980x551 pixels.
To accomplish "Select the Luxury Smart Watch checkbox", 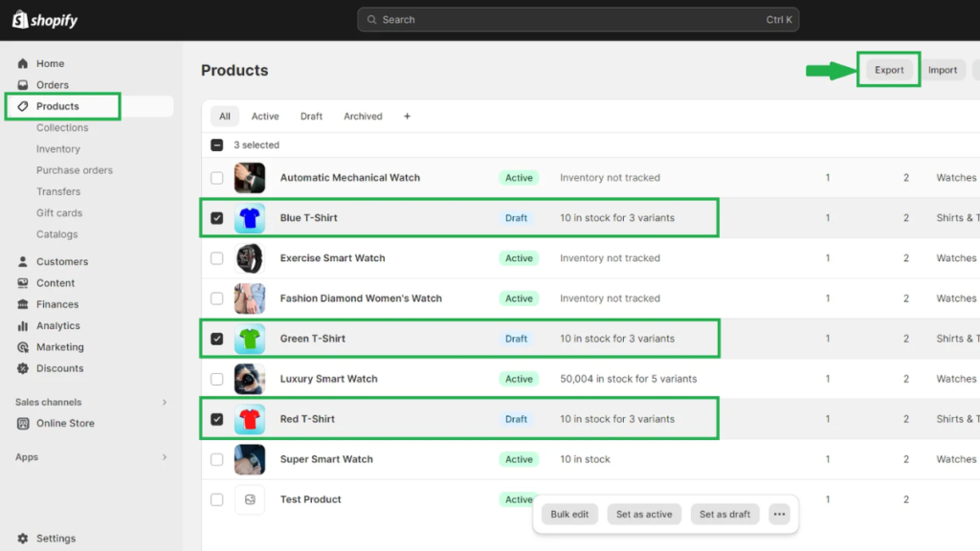I will click(217, 378).
